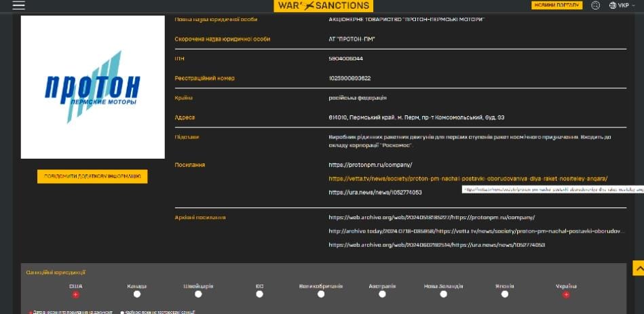This screenshot has height=314, width=644.
Task: Select the Канада jurisdiction circle
Action: pyautogui.click(x=137, y=294)
